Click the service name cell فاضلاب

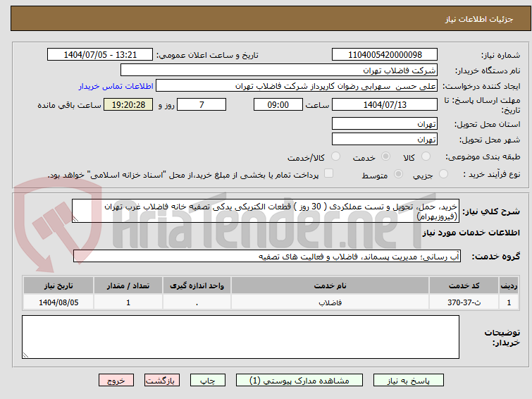(x=330, y=302)
